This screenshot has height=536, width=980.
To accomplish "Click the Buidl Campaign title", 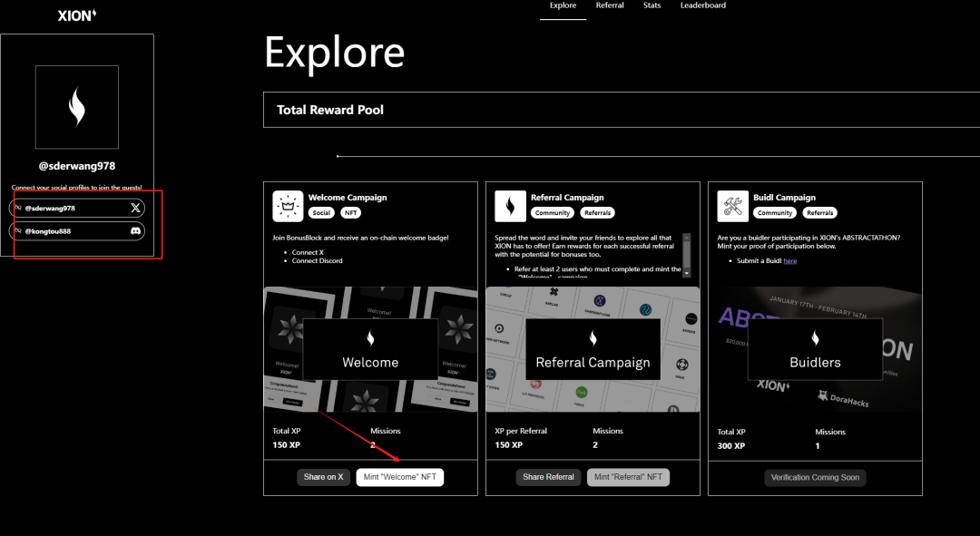I will click(784, 198).
